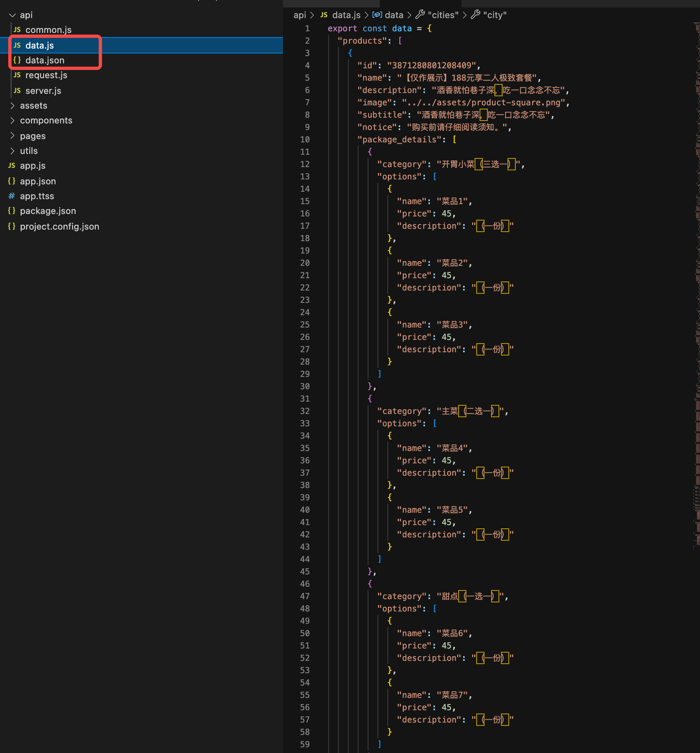This screenshot has height=753, width=700.
Task: Open app.json file
Action: point(38,181)
